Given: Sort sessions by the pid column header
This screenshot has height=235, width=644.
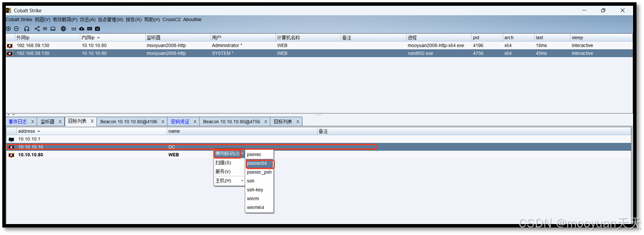Looking at the screenshot, I should point(487,37).
